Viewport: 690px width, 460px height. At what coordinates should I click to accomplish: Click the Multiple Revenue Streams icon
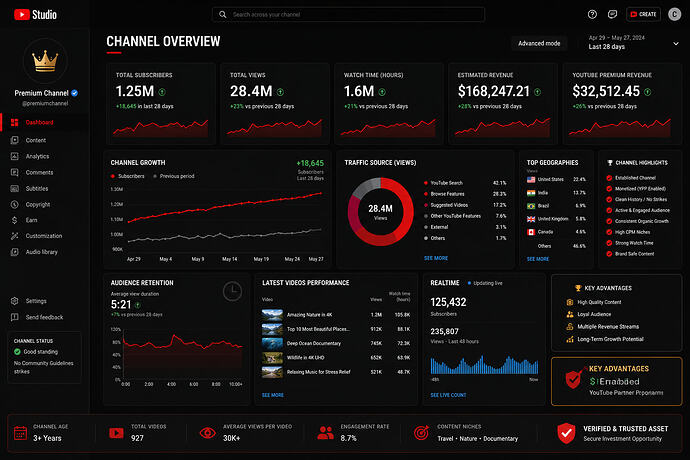pyautogui.click(x=570, y=327)
